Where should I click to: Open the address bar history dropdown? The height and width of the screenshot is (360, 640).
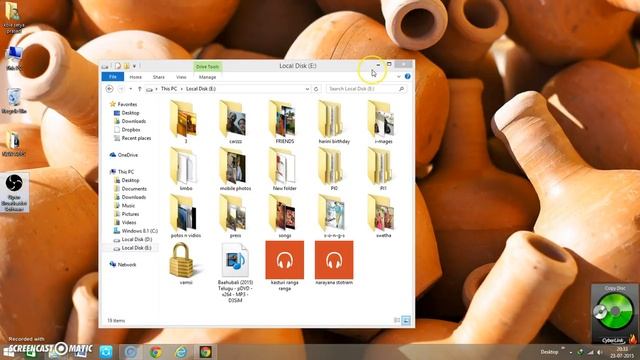[307, 89]
